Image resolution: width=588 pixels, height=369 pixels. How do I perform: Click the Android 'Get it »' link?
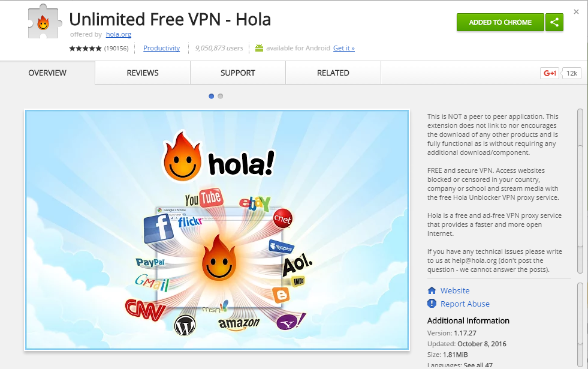point(344,48)
